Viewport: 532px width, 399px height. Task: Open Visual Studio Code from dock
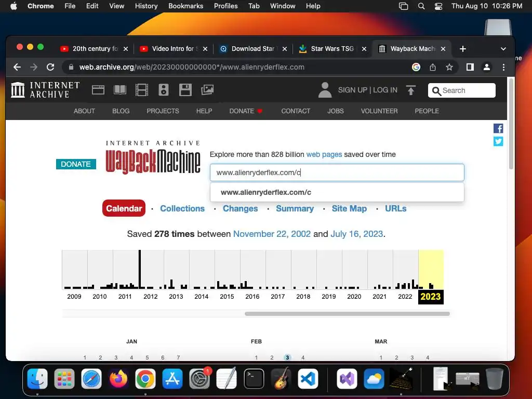point(308,378)
